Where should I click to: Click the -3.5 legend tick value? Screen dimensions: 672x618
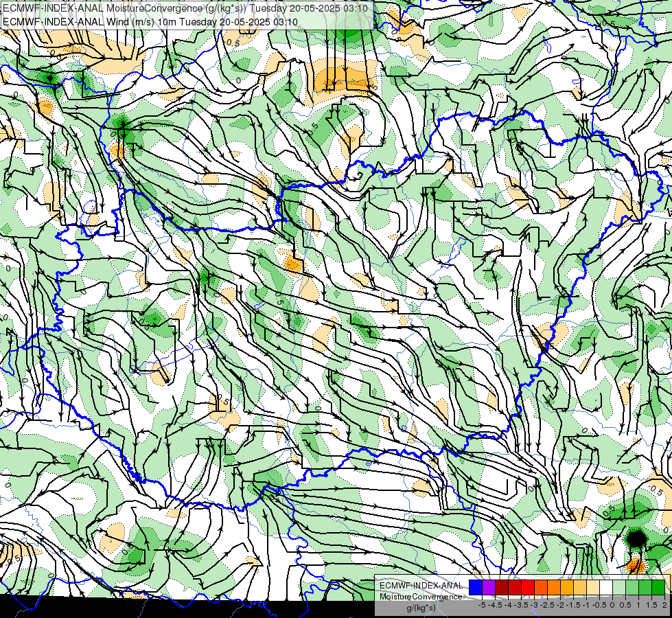tap(522, 605)
